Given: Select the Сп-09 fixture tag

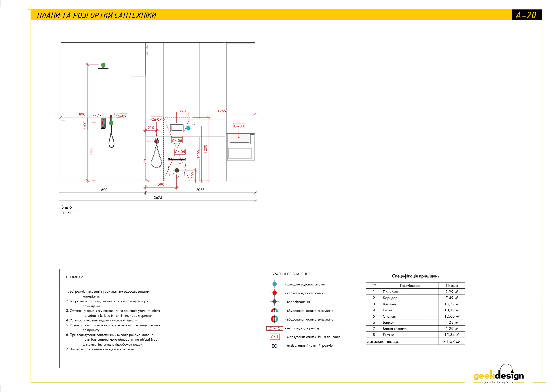Looking at the screenshot, I should tap(122, 116).
